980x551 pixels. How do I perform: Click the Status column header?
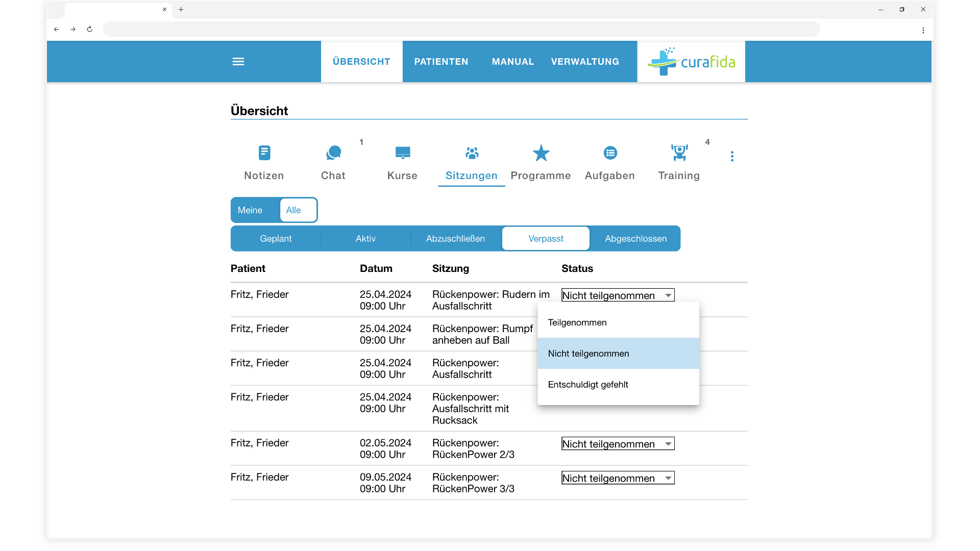(x=577, y=268)
